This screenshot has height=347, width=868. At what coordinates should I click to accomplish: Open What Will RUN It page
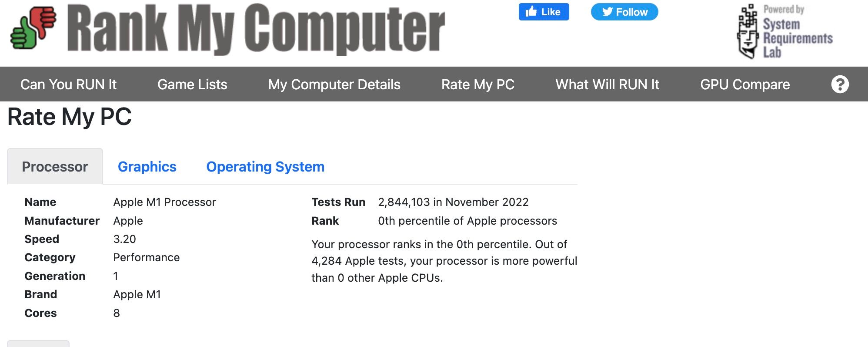[607, 84]
